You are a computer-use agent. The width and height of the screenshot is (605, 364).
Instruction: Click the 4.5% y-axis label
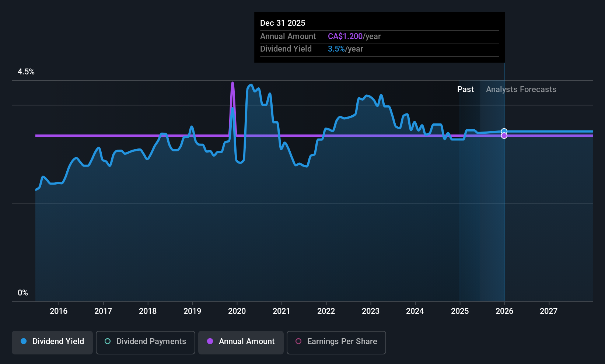click(26, 72)
